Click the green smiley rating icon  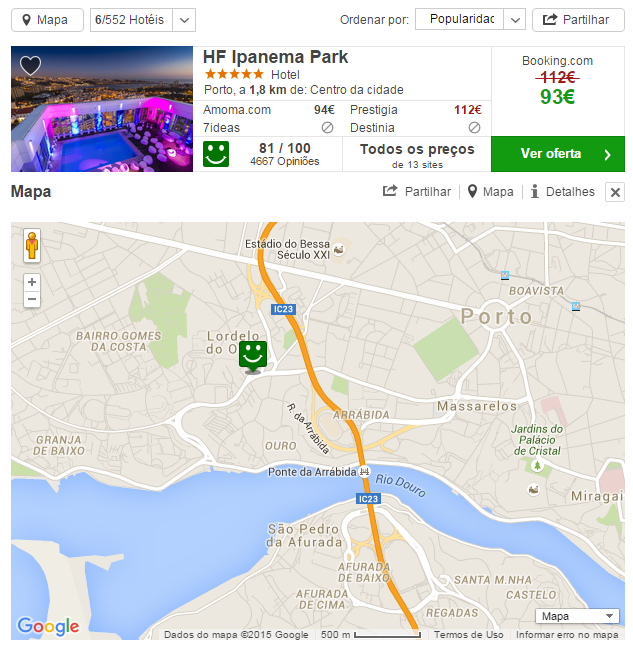click(x=216, y=154)
